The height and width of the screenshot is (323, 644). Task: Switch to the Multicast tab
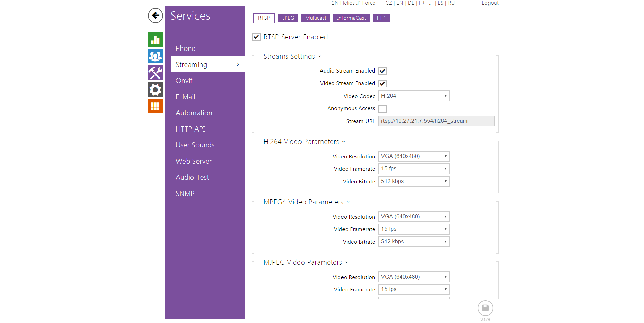click(315, 18)
